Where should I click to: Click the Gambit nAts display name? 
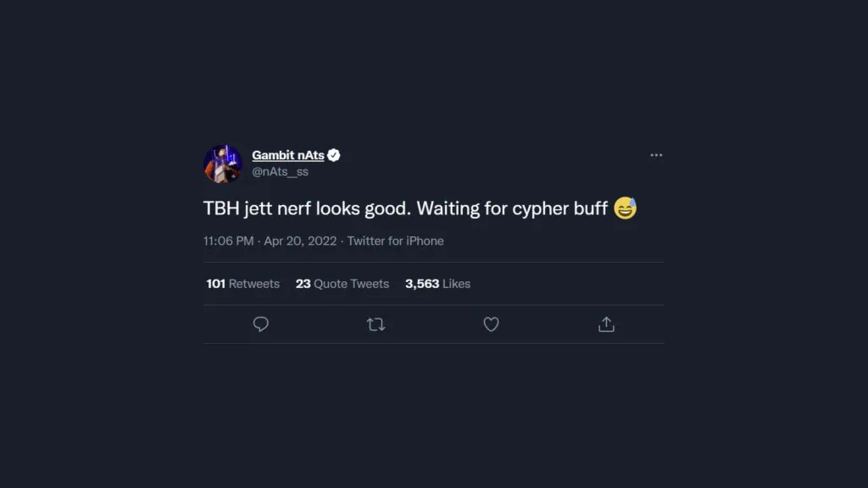288,156
